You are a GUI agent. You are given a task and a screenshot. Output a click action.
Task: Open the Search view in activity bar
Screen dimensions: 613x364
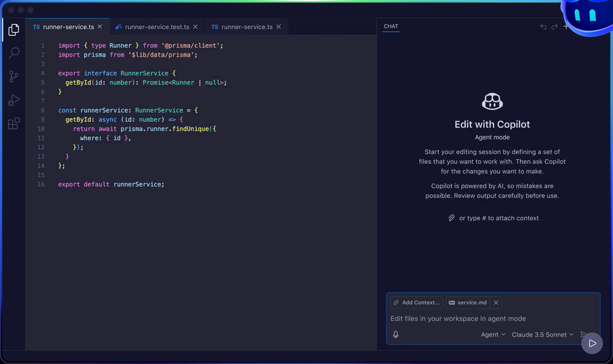13,53
